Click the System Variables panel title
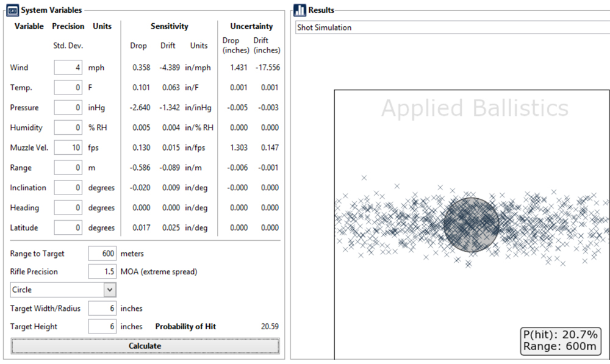This screenshot has width=610, height=364. 51,10
